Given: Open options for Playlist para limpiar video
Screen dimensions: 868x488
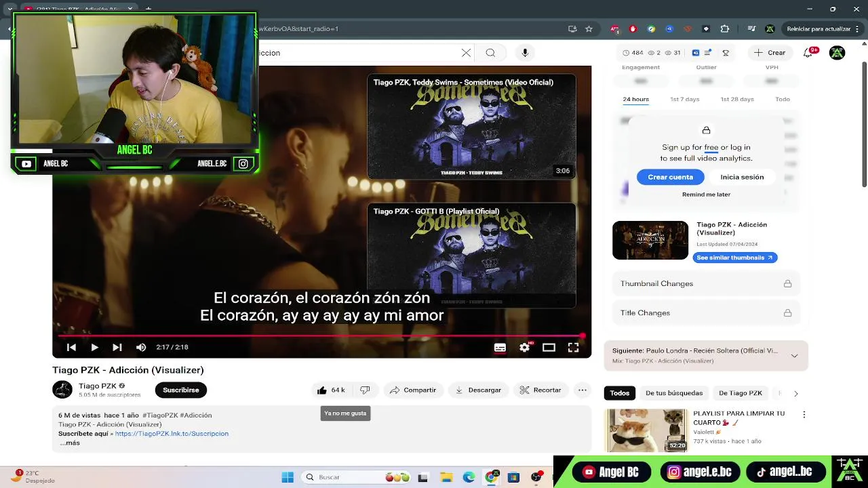Looking at the screenshot, I should (x=804, y=414).
